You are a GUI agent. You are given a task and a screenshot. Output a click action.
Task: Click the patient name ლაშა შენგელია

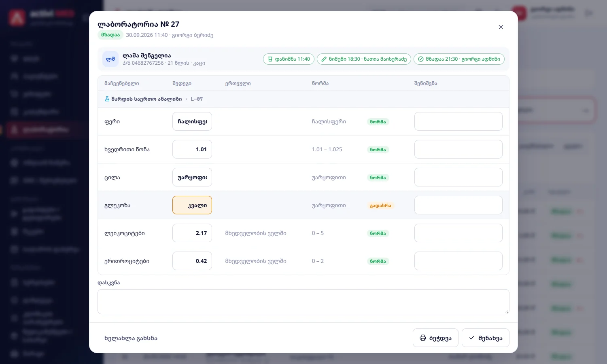[x=147, y=55]
